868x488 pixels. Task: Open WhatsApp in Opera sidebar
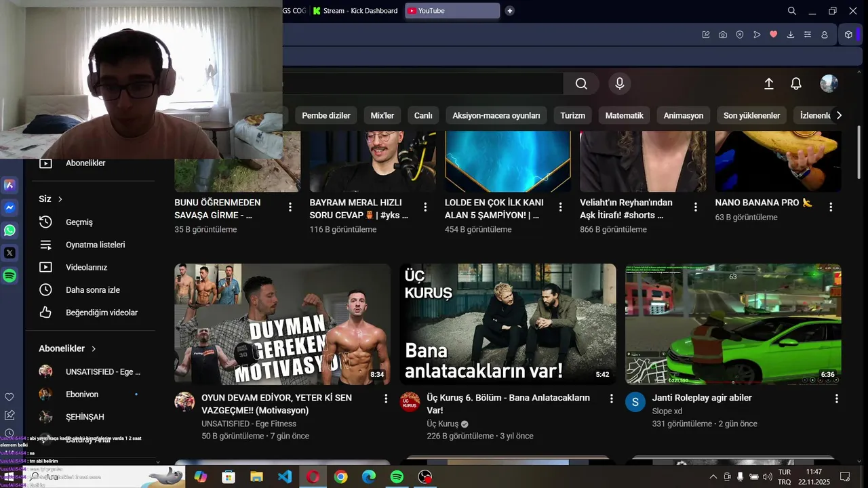[9, 230]
